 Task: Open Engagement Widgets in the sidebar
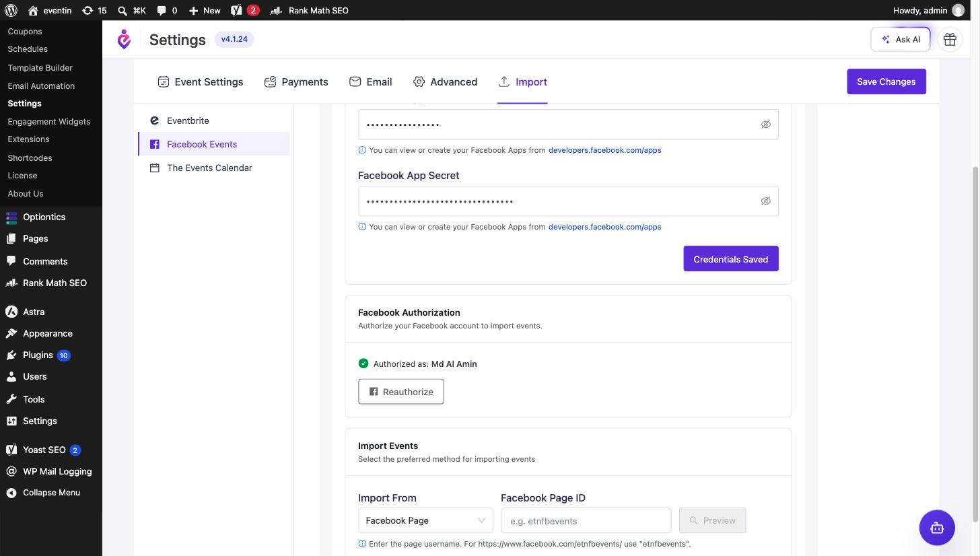click(49, 121)
